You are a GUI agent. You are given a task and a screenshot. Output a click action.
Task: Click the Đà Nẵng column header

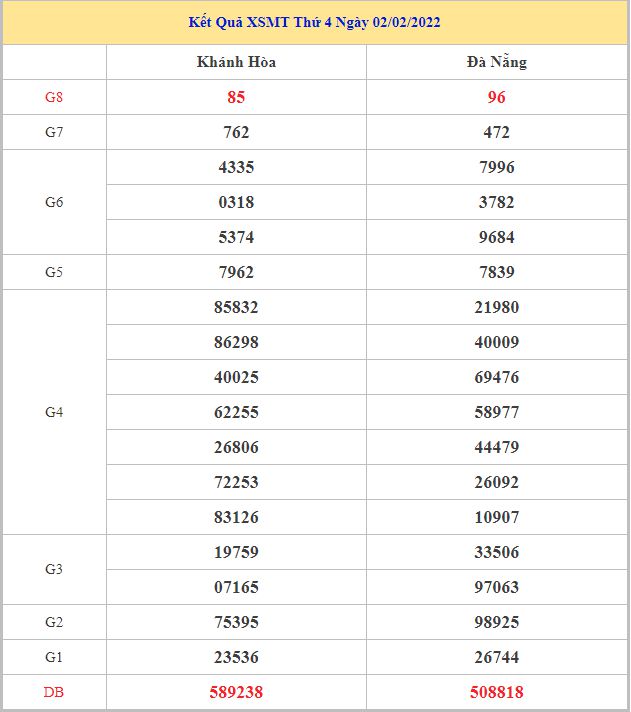tap(496, 62)
